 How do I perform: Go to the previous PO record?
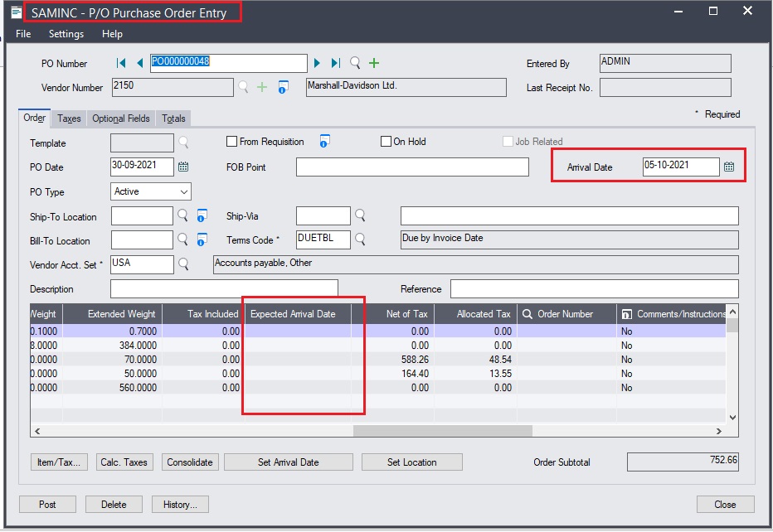pyautogui.click(x=139, y=63)
